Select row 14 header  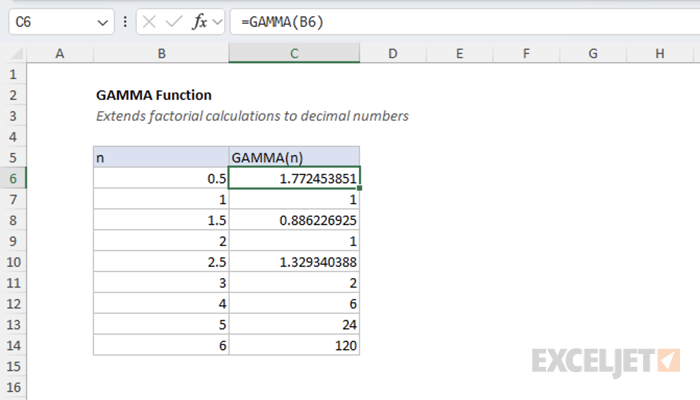click(x=13, y=346)
